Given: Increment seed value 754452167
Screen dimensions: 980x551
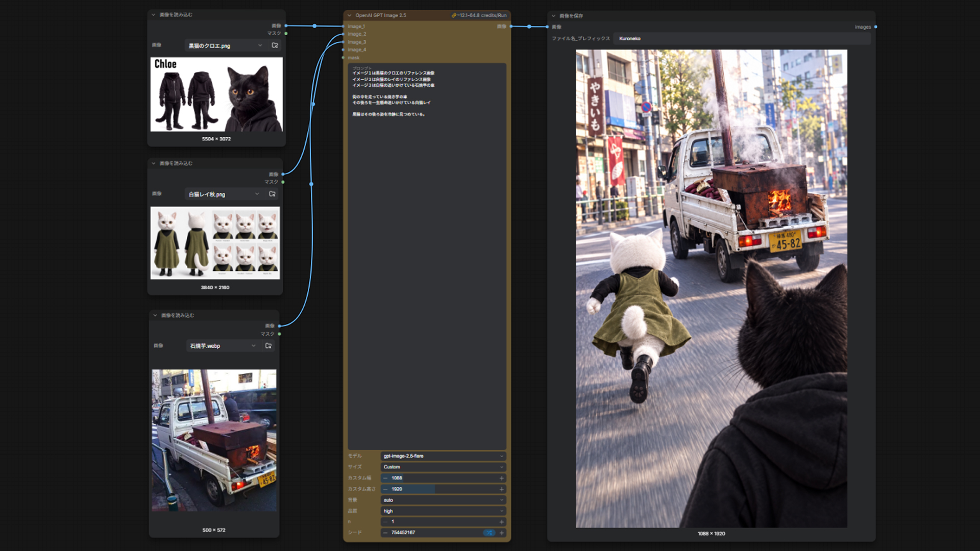Looking at the screenshot, I should tap(502, 533).
